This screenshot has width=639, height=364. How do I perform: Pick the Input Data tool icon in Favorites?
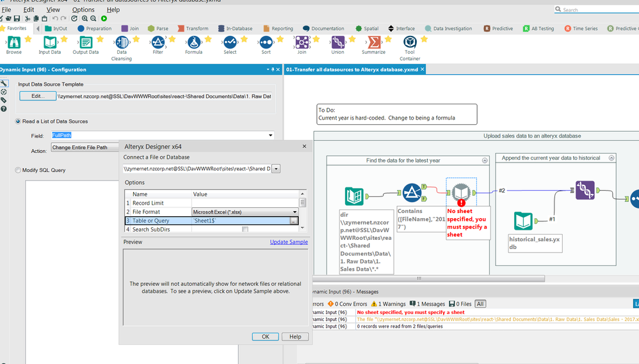pos(50,42)
